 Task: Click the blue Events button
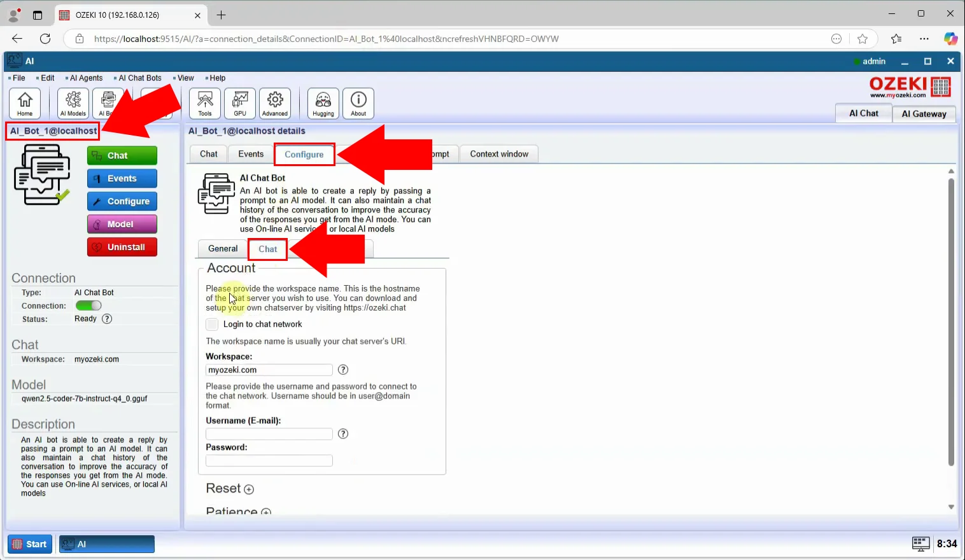point(122,178)
